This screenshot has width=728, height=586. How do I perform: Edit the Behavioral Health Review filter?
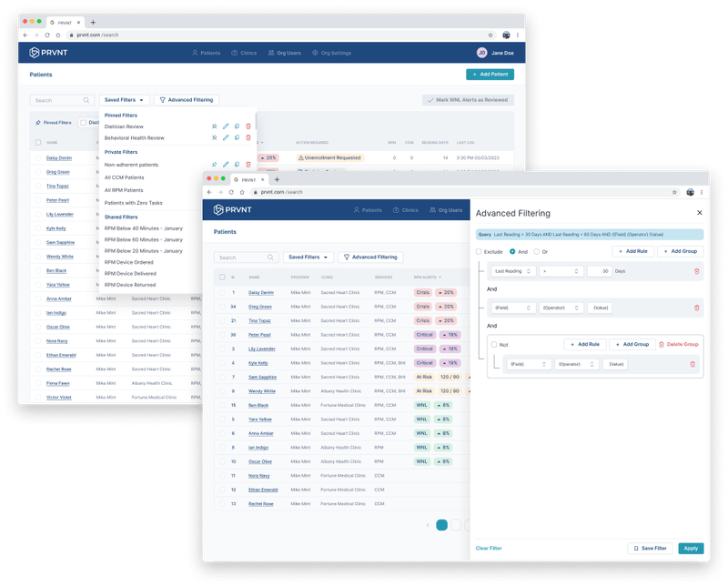click(226, 137)
